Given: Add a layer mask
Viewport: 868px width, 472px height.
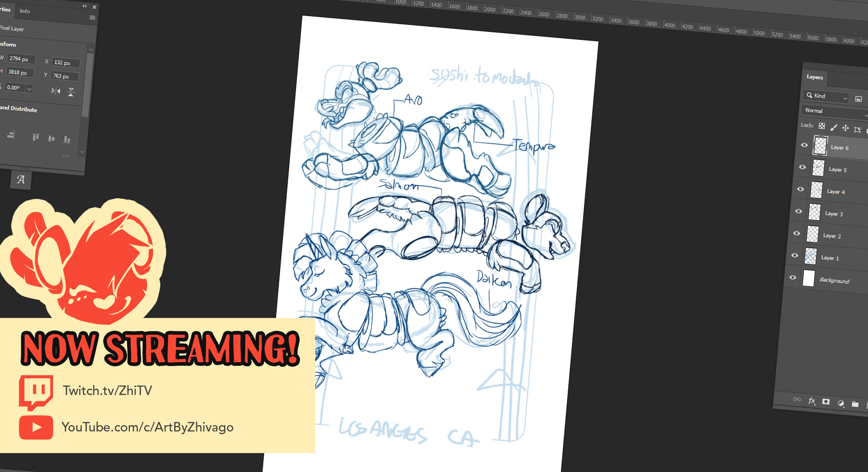Looking at the screenshot, I should click(x=826, y=402).
